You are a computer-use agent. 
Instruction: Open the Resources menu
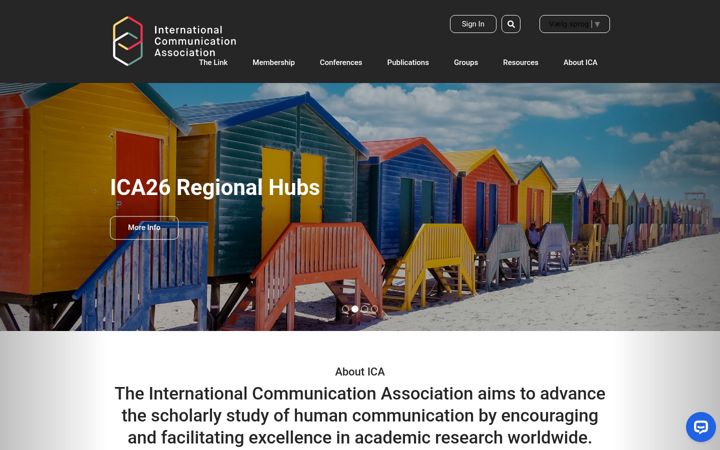point(520,62)
